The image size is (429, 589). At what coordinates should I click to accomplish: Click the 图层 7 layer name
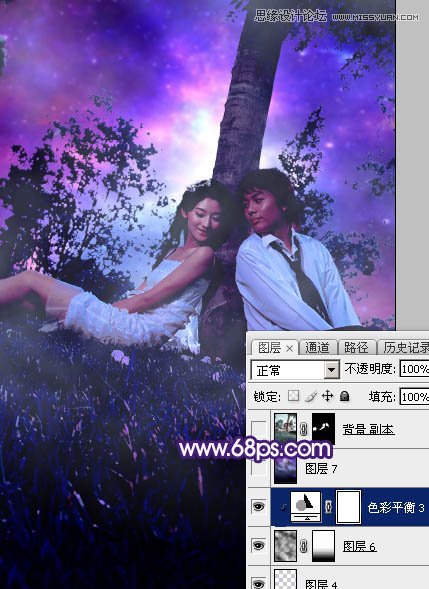[321, 468]
